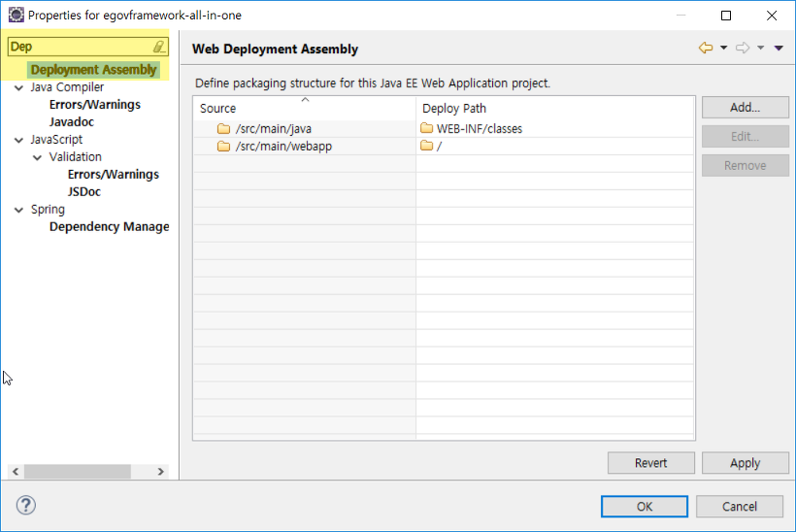Open the view menu triangle

[x=779, y=48]
